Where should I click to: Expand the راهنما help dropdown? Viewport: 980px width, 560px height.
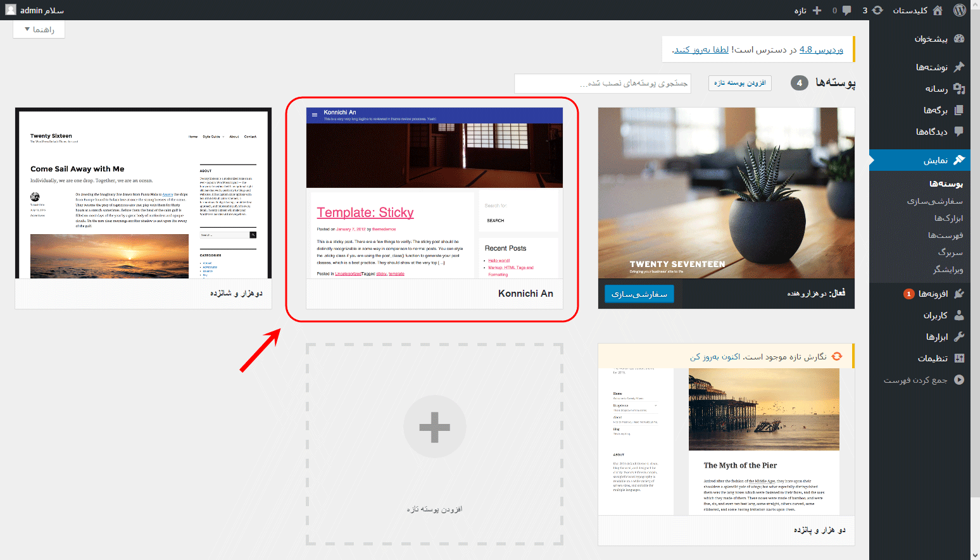[x=39, y=29]
